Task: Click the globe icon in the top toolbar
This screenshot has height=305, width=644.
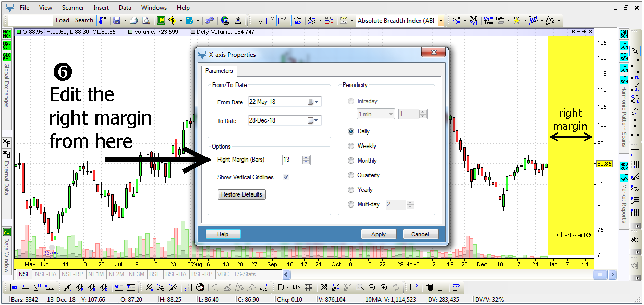Action: tap(225, 20)
